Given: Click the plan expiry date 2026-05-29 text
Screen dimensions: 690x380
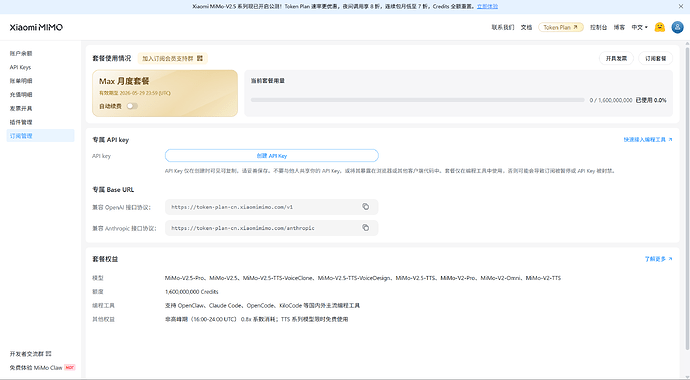Looking at the screenshot, I should click(x=135, y=93).
